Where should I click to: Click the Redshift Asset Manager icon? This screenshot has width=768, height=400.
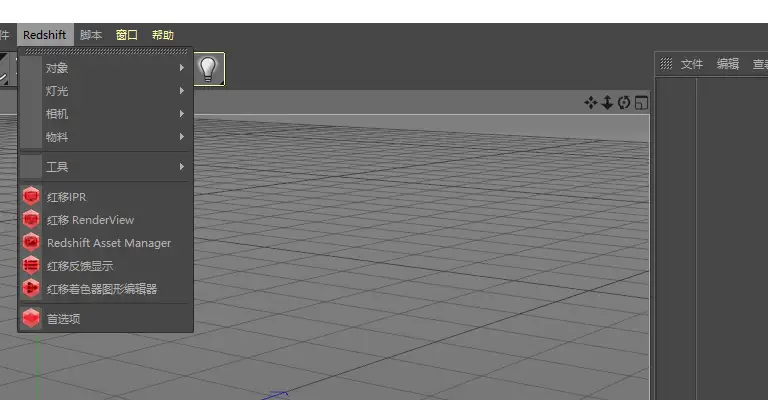point(31,243)
